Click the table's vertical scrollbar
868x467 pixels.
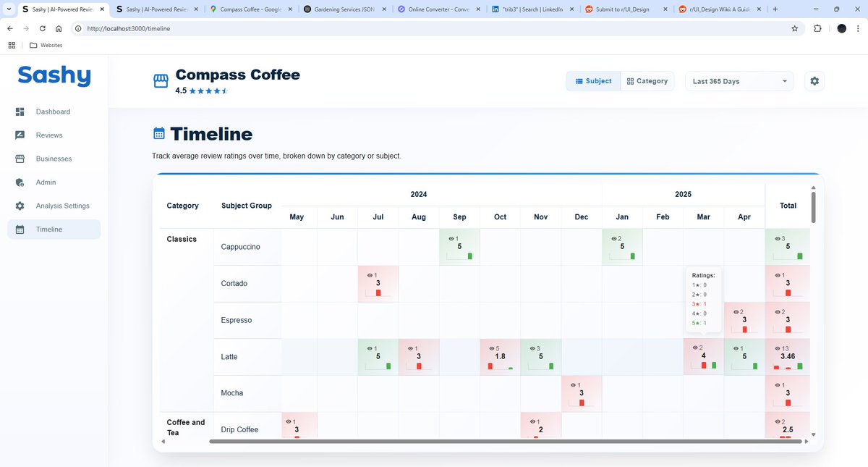point(814,207)
